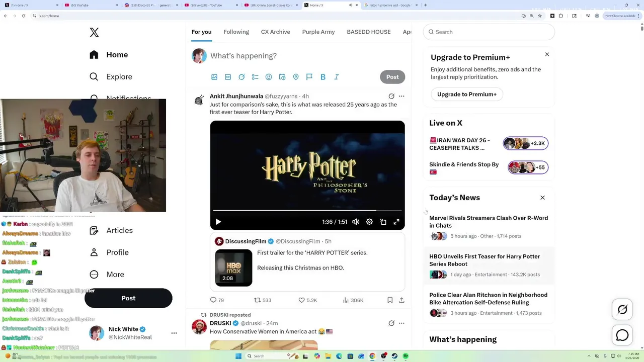Toggle bold text formatting in composer
The width and height of the screenshot is (644, 362).
[x=323, y=77]
